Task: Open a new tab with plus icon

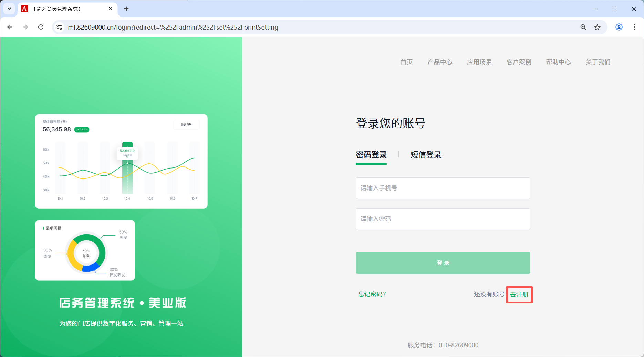Action: coord(126,9)
